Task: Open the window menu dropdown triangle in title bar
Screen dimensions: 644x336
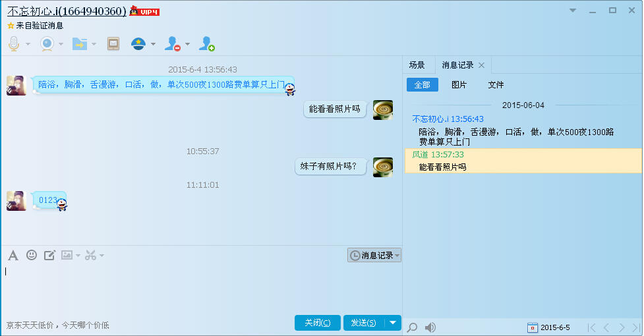Action: click(x=573, y=11)
